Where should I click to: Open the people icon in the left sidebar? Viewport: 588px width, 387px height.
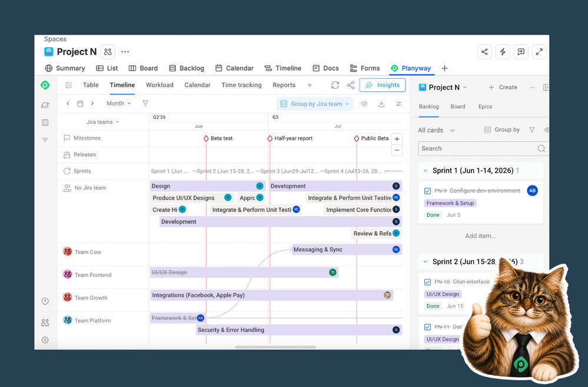[45, 322]
